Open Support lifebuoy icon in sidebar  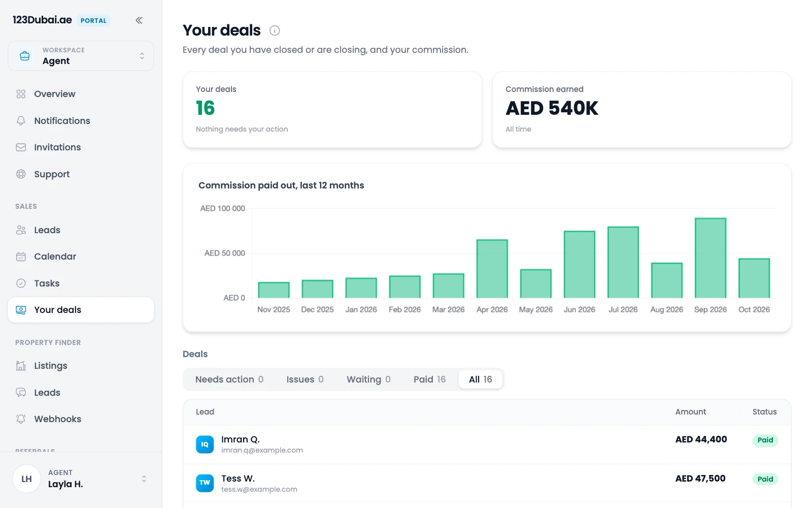[x=21, y=174]
